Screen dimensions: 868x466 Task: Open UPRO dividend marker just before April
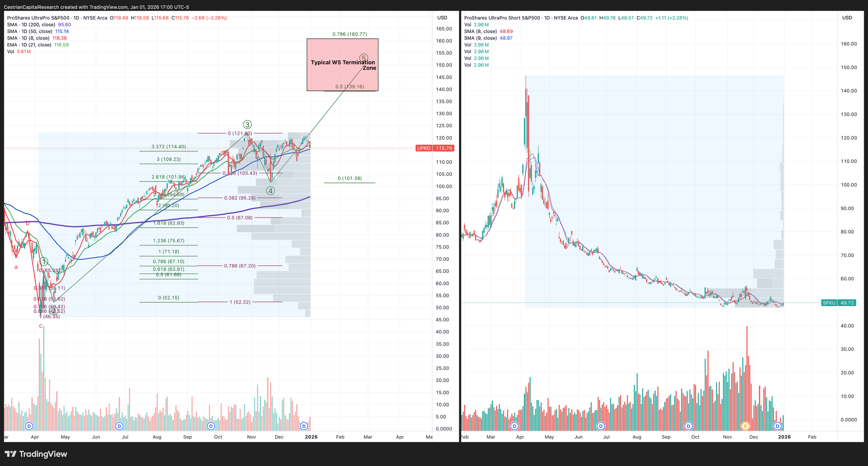[x=29, y=426]
